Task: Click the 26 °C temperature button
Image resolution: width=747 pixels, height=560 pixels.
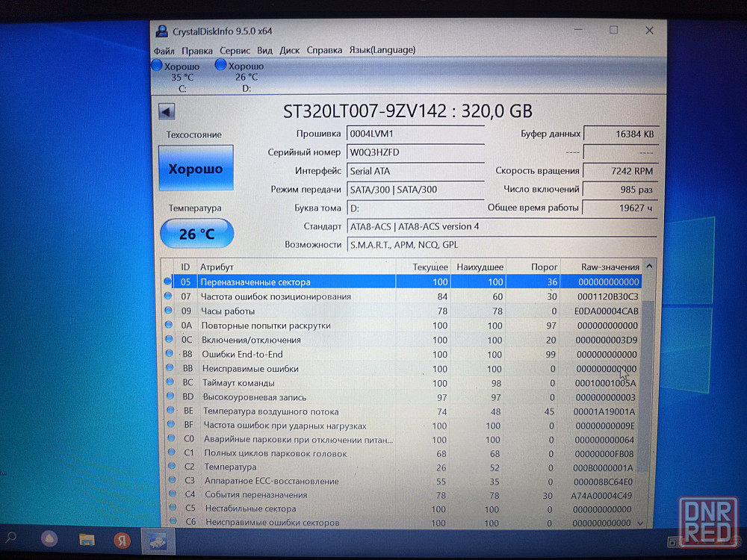Action: pyautogui.click(x=196, y=233)
